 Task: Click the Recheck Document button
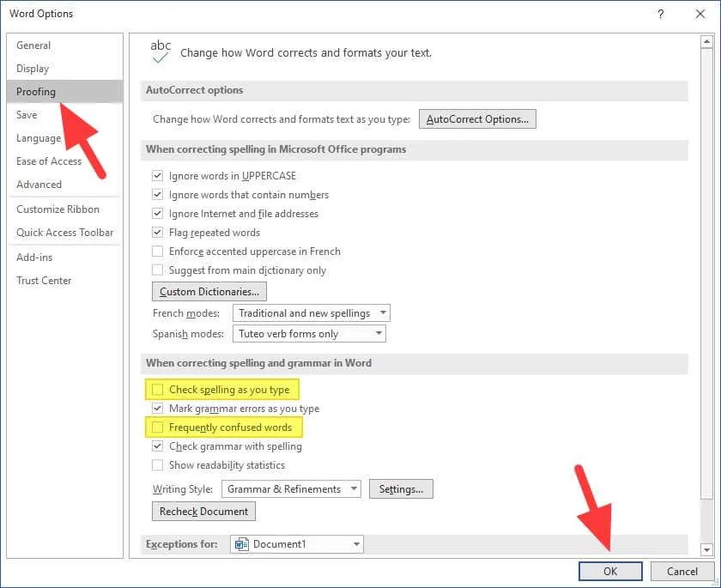point(203,512)
